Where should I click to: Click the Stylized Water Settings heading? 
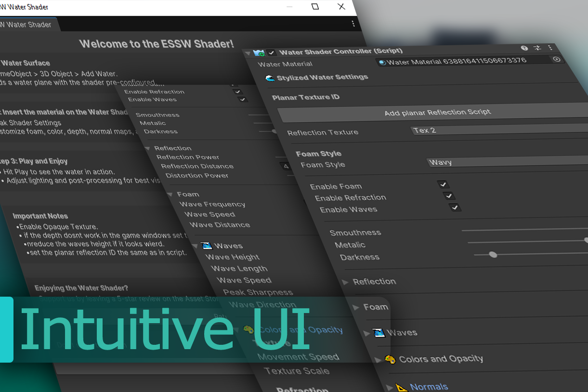pos(322,77)
